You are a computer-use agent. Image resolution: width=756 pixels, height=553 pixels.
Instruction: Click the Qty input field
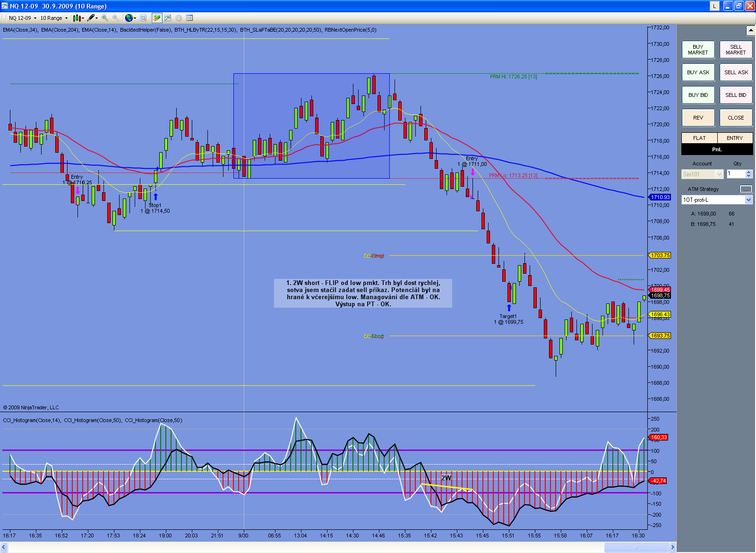point(736,174)
